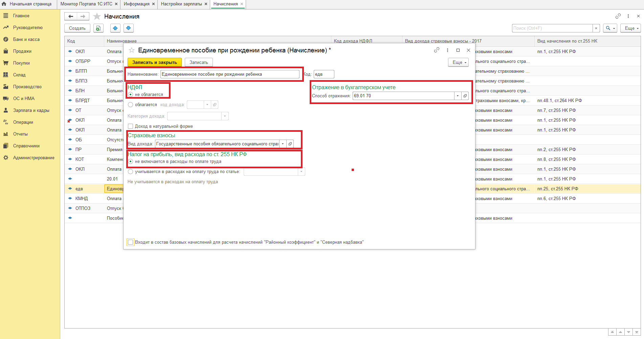Viewport: 644px width, 339px height.
Task: Open the Способ отражения field's open-form icon
Action: pos(465,96)
